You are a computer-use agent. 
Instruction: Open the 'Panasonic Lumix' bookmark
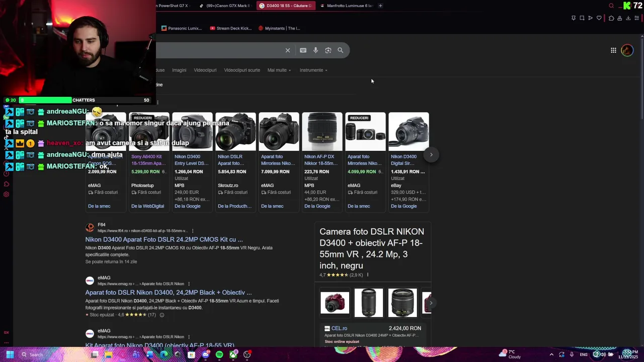pos(182,28)
